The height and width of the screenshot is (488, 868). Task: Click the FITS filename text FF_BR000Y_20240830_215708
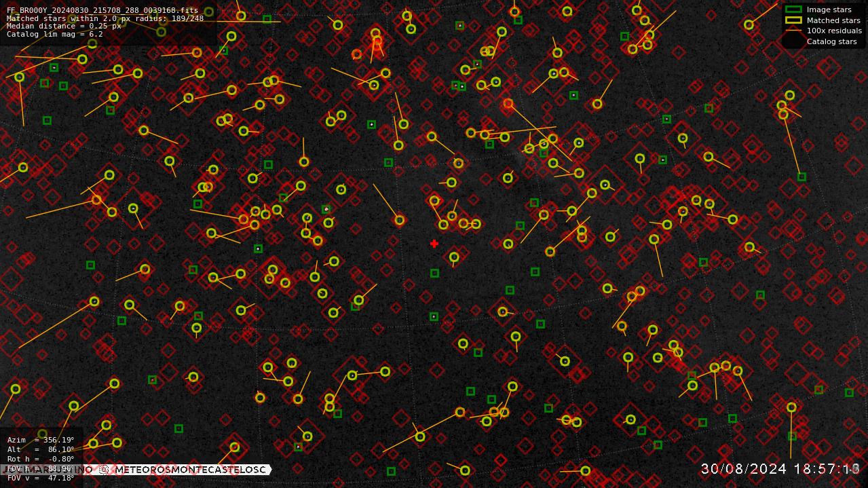coord(102,11)
